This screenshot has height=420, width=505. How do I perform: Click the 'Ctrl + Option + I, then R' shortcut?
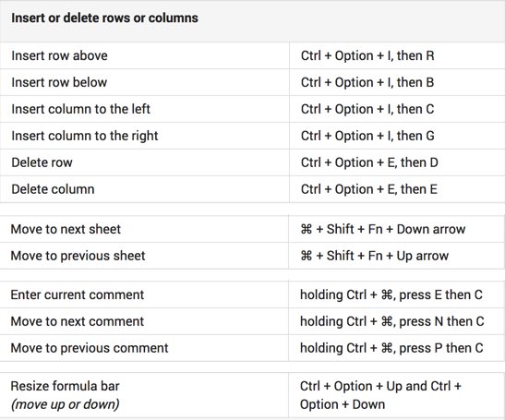[x=367, y=56]
